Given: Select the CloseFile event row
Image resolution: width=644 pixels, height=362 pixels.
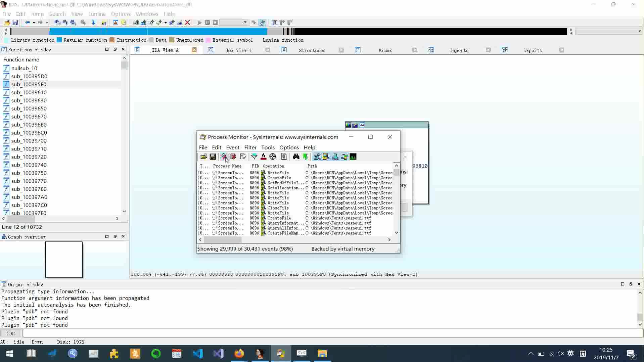Looking at the screenshot, I should click(295, 208).
